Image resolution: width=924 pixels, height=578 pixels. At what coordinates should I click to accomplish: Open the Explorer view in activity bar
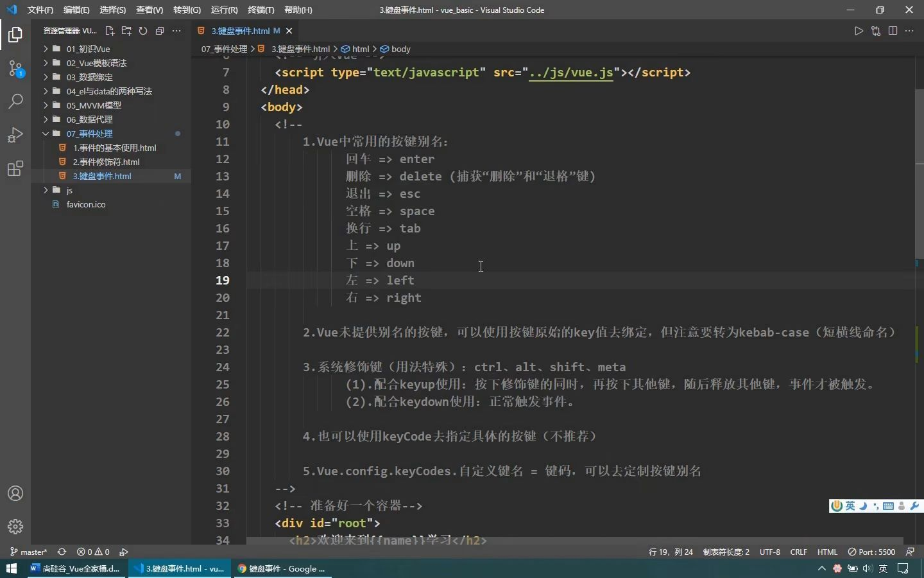tap(15, 35)
